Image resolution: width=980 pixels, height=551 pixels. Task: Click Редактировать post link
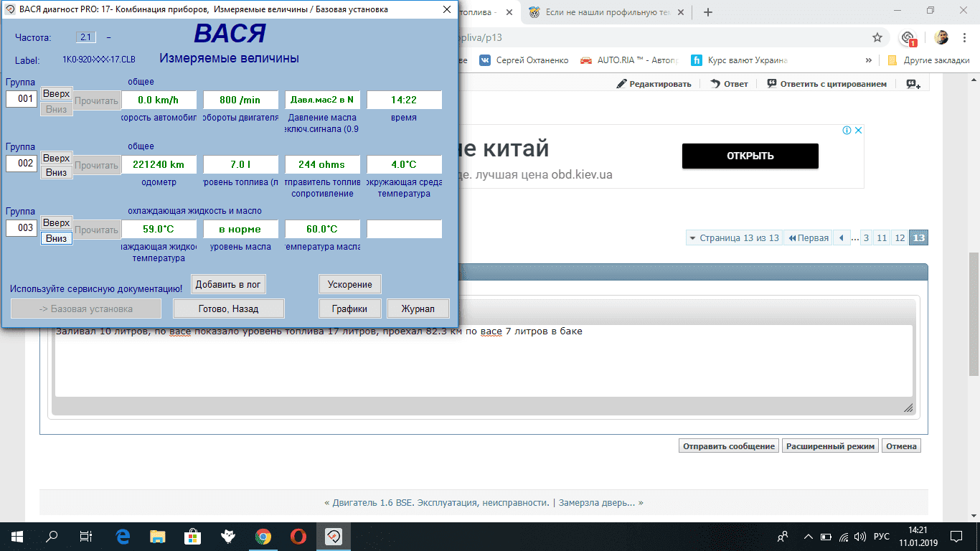[654, 84]
